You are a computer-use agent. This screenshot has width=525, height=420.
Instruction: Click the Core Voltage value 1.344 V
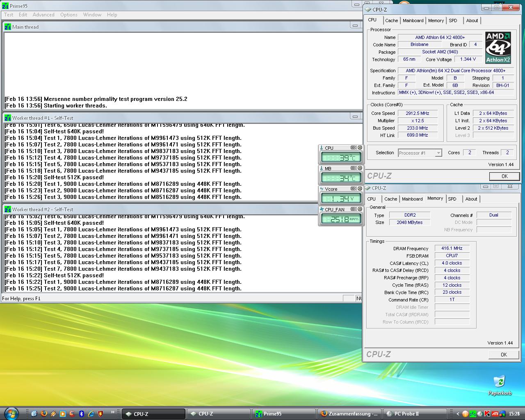(x=468, y=59)
